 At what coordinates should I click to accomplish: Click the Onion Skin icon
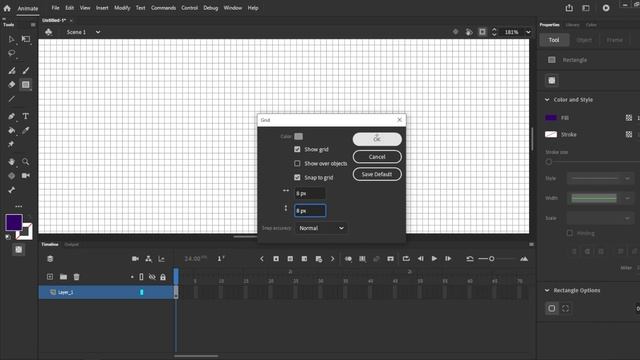click(348, 259)
